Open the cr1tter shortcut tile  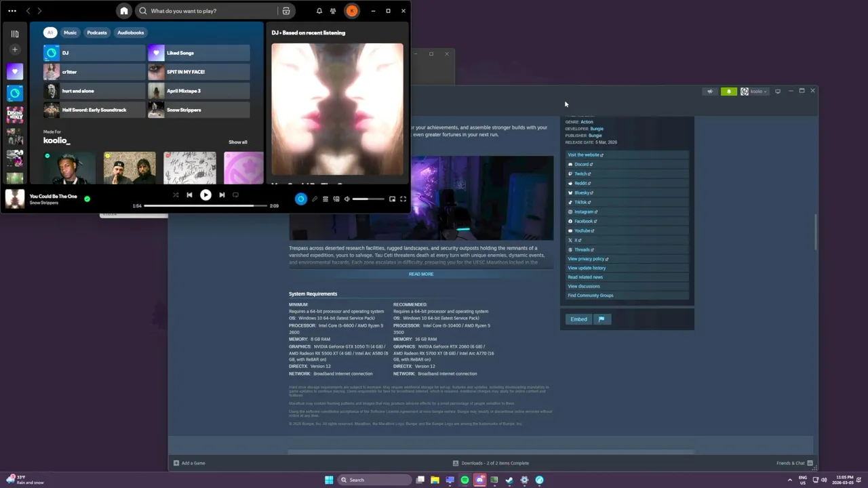[x=94, y=72]
